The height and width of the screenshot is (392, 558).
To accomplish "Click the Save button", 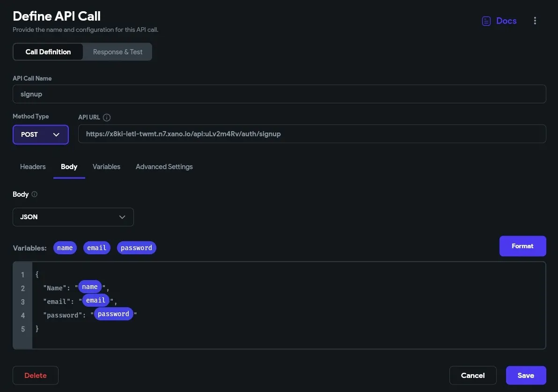I will 526,376.
